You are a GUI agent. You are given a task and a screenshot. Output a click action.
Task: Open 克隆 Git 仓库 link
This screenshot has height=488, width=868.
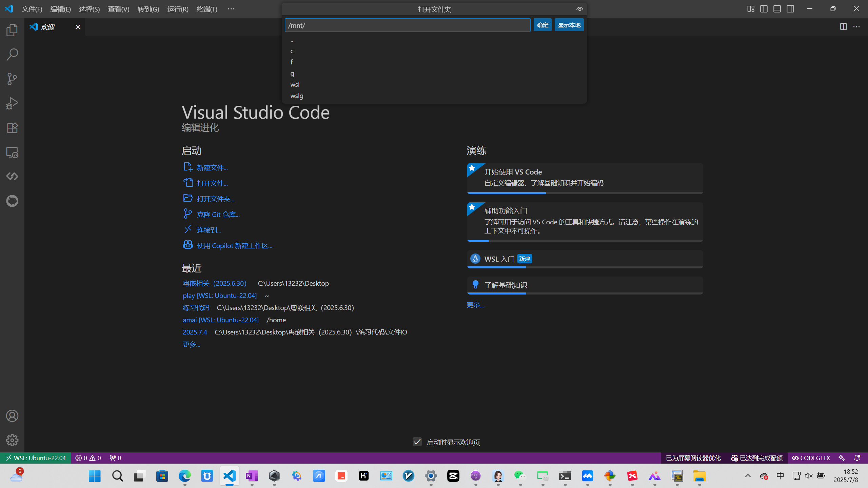218,214
